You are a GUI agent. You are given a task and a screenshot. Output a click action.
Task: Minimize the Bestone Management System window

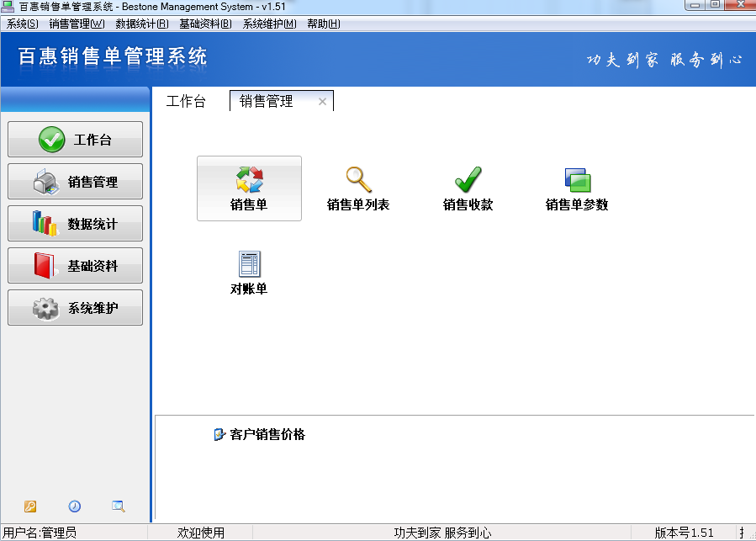tap(695, 5)
